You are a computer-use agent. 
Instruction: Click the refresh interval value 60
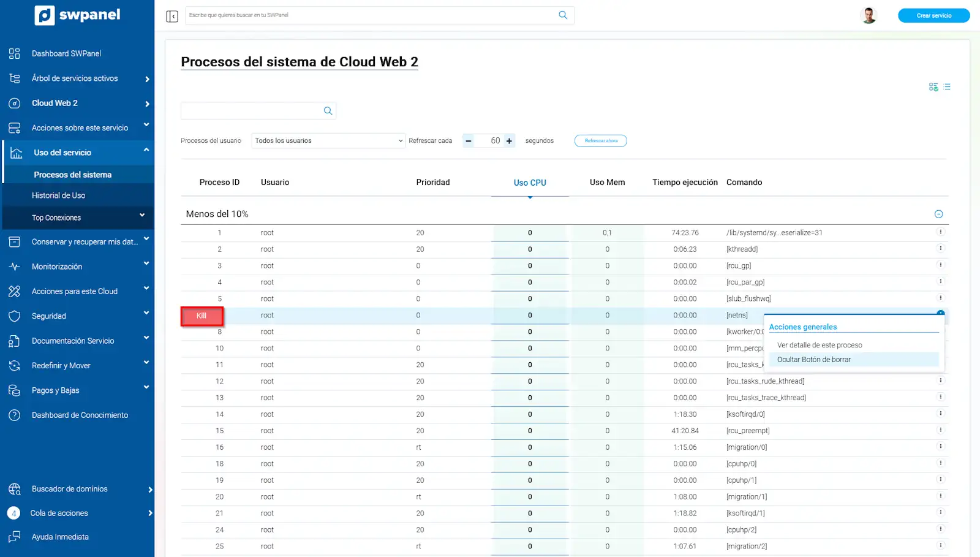pos(495,141)
